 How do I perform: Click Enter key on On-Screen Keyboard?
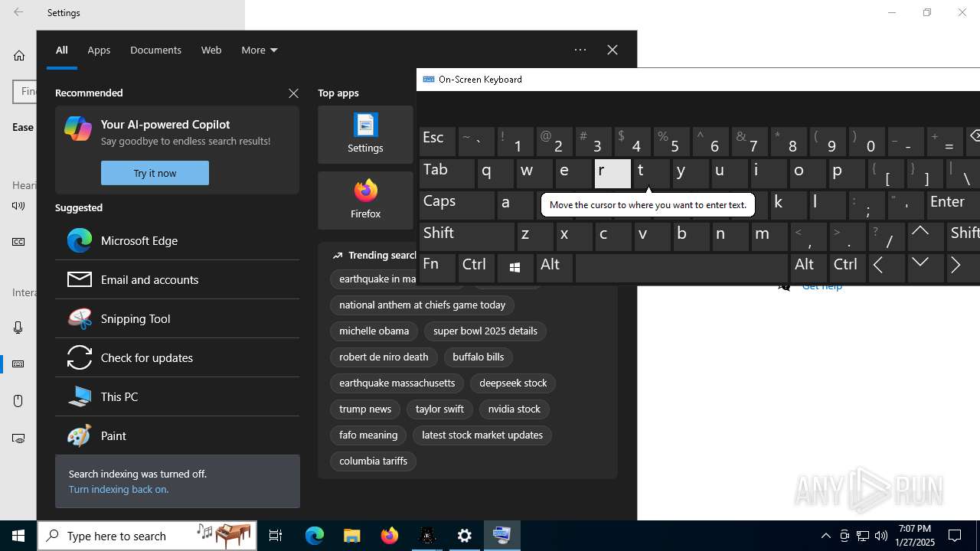pos(953,205)
